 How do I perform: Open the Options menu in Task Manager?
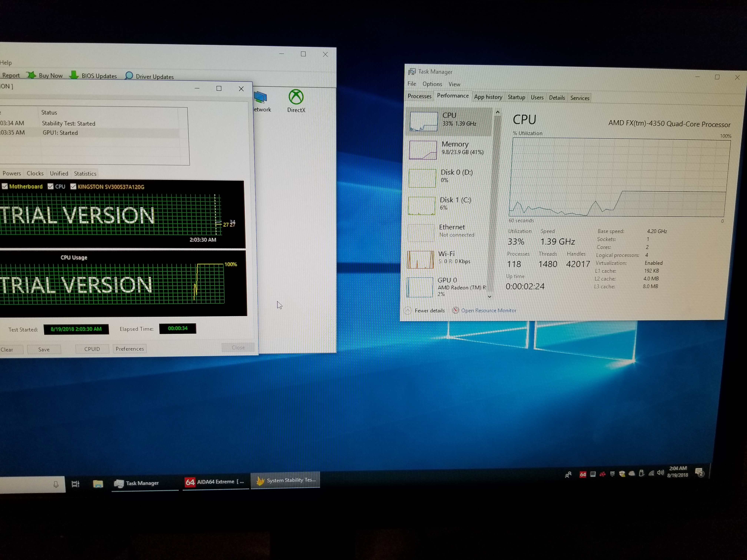[x=432, y=84]
